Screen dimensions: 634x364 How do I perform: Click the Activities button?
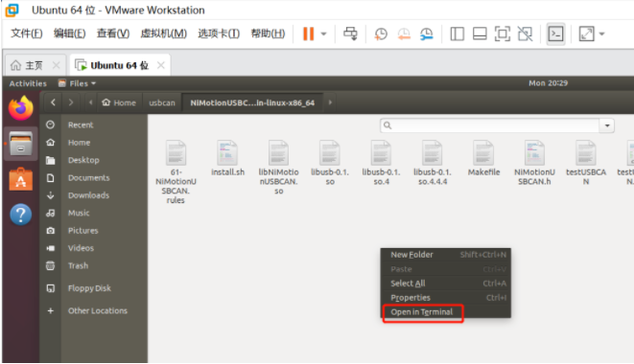point(28,83)
